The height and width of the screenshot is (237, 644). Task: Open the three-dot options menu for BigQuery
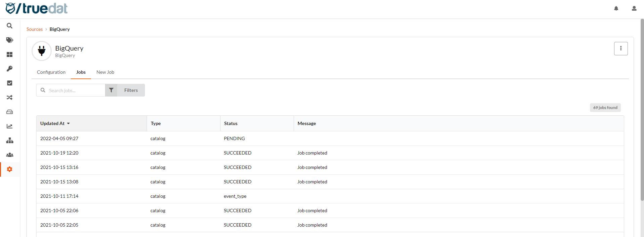(x=621, y=49)
